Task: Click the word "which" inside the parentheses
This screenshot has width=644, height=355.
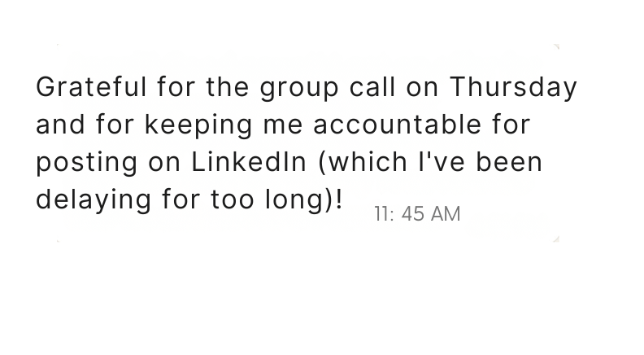Action: coord(368,162)
